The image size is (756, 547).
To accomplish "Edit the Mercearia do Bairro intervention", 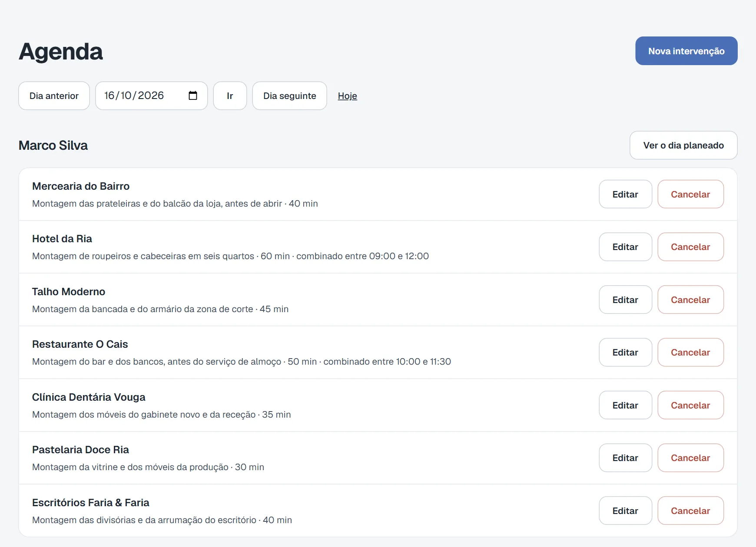I will (x=625, y=194).
